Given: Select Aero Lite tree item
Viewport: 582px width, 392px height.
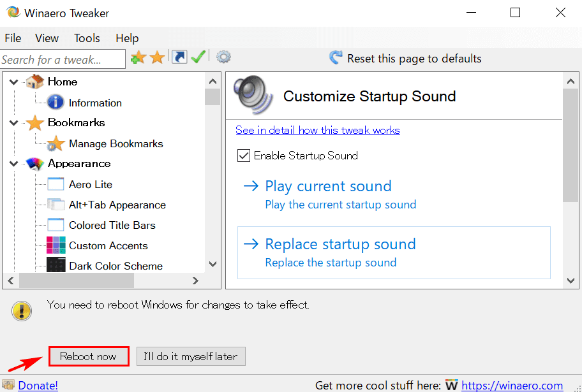Looking at the screenshot, I should pyautogui.click(x=91, y=184).
